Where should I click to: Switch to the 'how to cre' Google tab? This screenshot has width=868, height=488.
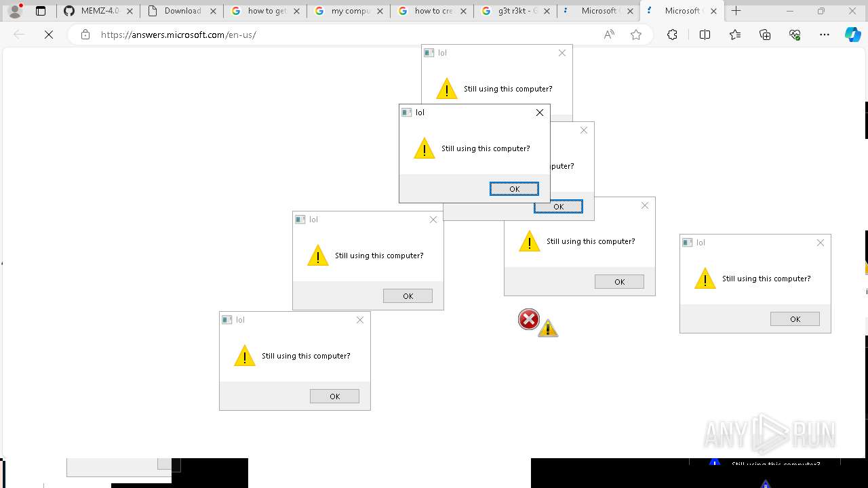pyautogui.click(x=432, y=11)
